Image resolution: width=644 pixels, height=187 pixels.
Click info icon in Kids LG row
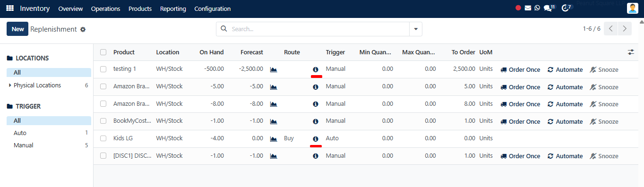316,139
